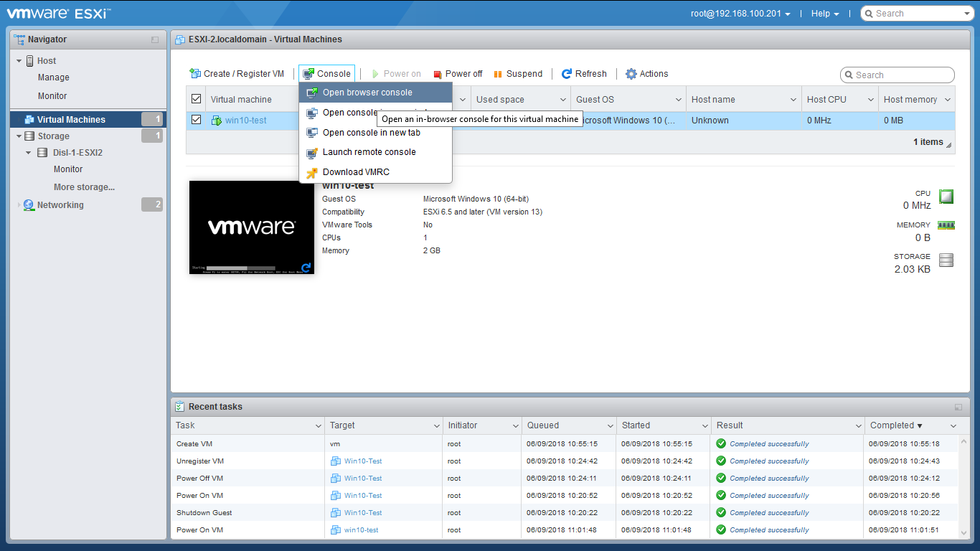980x551 pixels.
Task: Click the red Power off icon
Action: tap(438, 74)
